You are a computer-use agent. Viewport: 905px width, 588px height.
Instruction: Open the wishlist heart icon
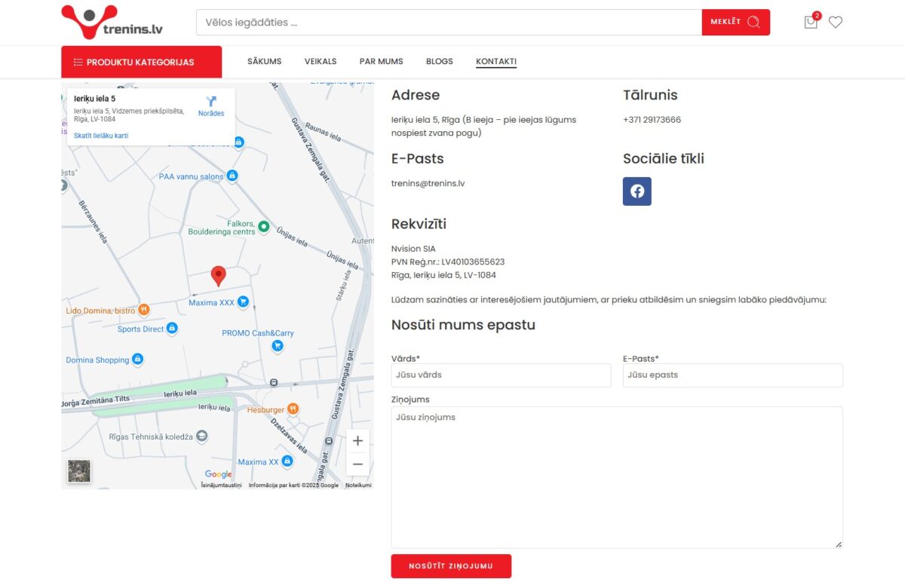tap(835, 22)
